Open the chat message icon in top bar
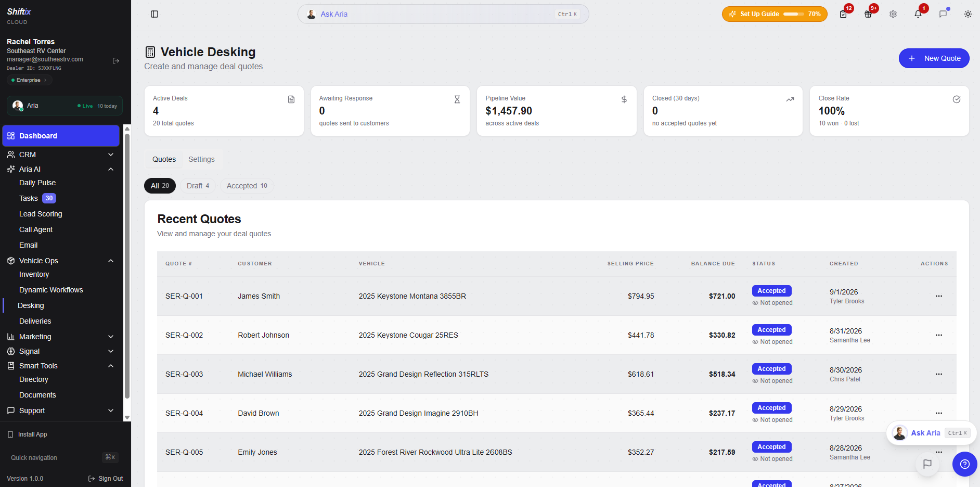The width and height of the screenshot is (980, 487). pos(943,14)
